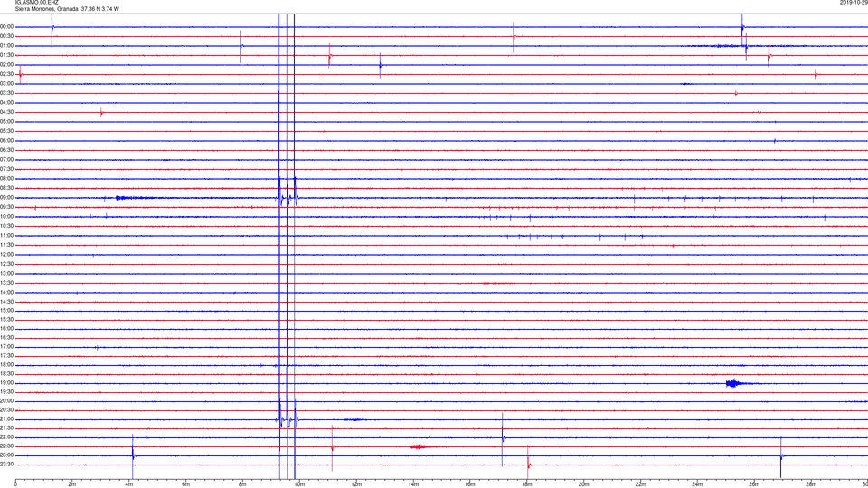This screenshot has width=868, height=488.
Task: Pick the 02:30 time label
Action: coord(7,74)
